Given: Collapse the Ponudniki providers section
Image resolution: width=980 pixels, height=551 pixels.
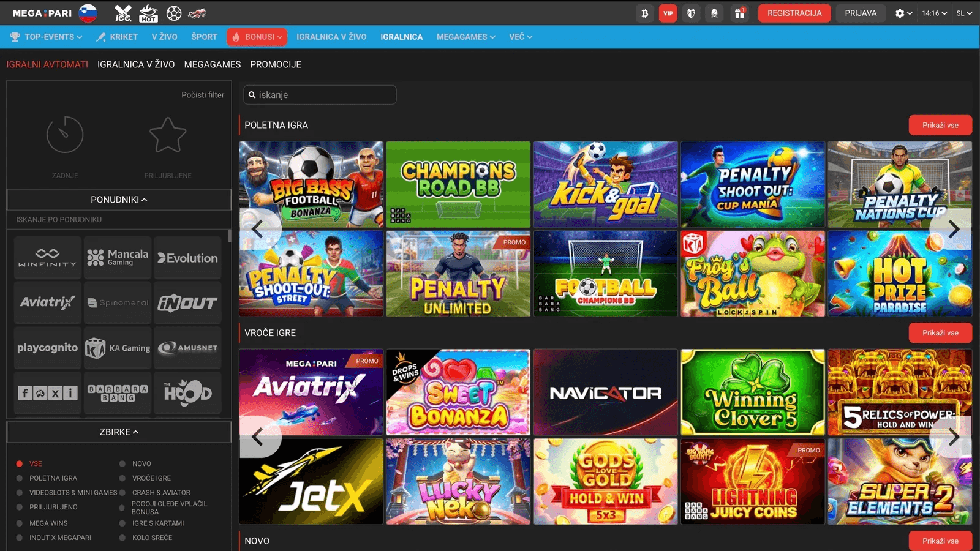Looking at the screenshot, I should click(119, 200).
